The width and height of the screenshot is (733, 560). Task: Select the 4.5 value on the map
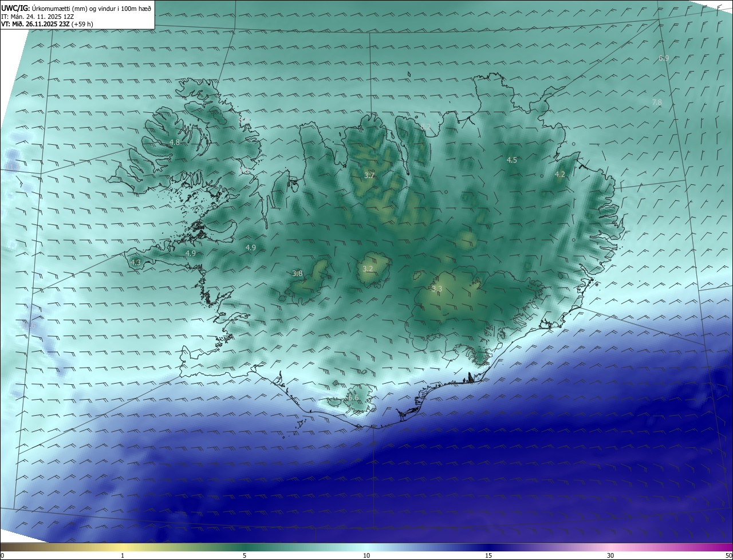point(512,160)
